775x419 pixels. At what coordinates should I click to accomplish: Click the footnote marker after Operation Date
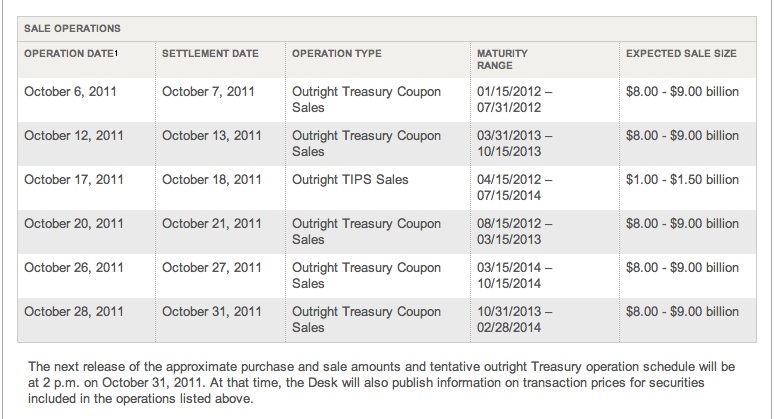click(x=117, y=53)
